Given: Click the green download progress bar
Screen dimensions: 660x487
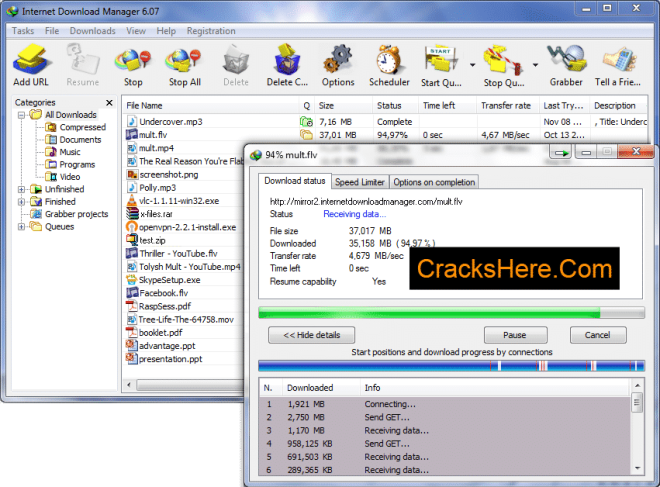Looking at the screenshot, I should (x=451, y=312).
